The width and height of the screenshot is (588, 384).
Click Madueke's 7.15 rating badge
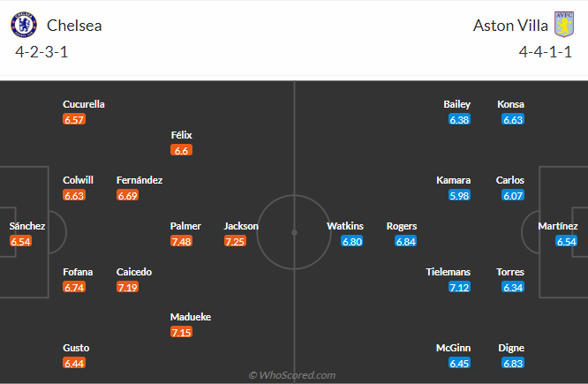click(x=181, y=332)
